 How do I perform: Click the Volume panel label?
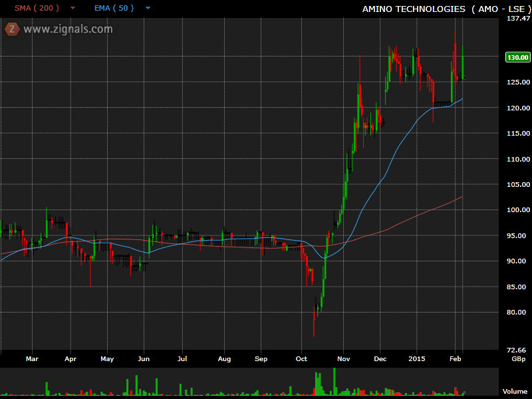coord(515,392)
